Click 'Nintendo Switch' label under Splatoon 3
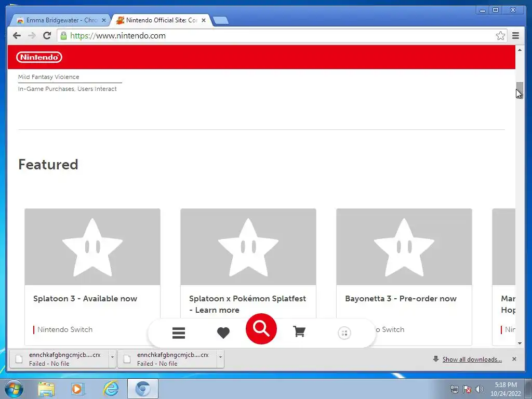The width and height of the screenshot is (532, 399). pyautogui.click(x=65, y=329)
